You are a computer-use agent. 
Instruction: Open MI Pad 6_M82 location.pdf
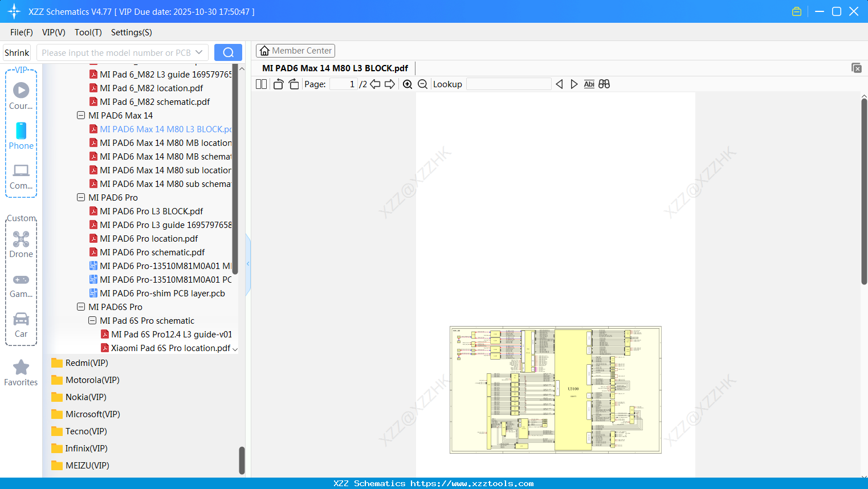(152, 88)
